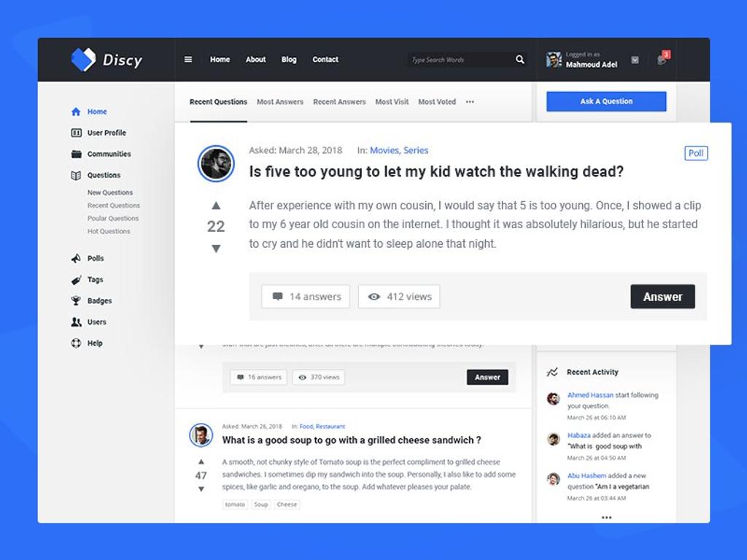Click the Communities folder icon
The height and width of the screenshot is (560, 747).
[76, 154]
